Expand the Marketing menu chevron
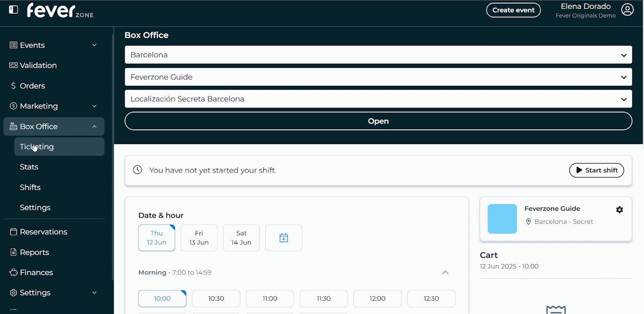 (x=95, y=106)
